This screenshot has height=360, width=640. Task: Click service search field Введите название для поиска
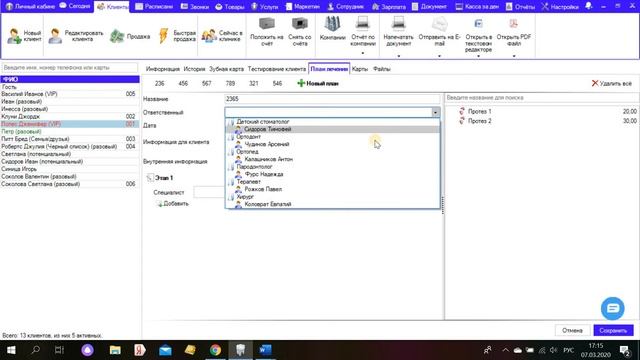(x=542, y=98)
